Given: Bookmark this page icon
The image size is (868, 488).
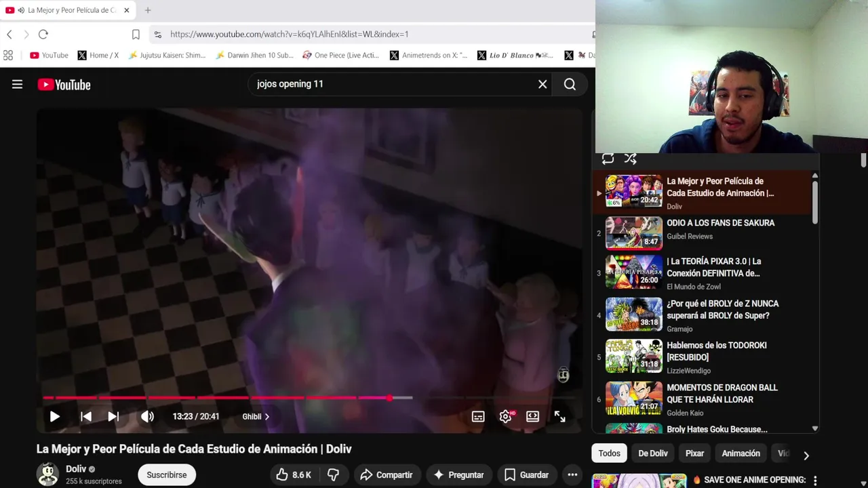Looking at the screenshot, I should tap(136, 34).
